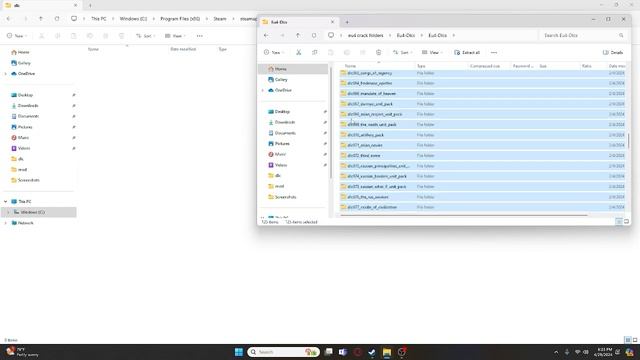Click the horizontal scrollbar in Eu4 Dlcs list
This screenshot has height=360, width=640.
464,215
